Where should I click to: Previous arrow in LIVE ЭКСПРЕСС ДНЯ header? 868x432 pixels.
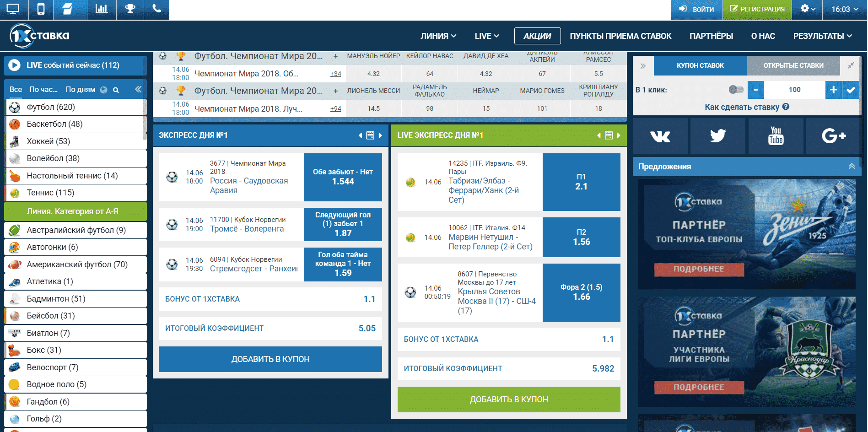point(599,135)
